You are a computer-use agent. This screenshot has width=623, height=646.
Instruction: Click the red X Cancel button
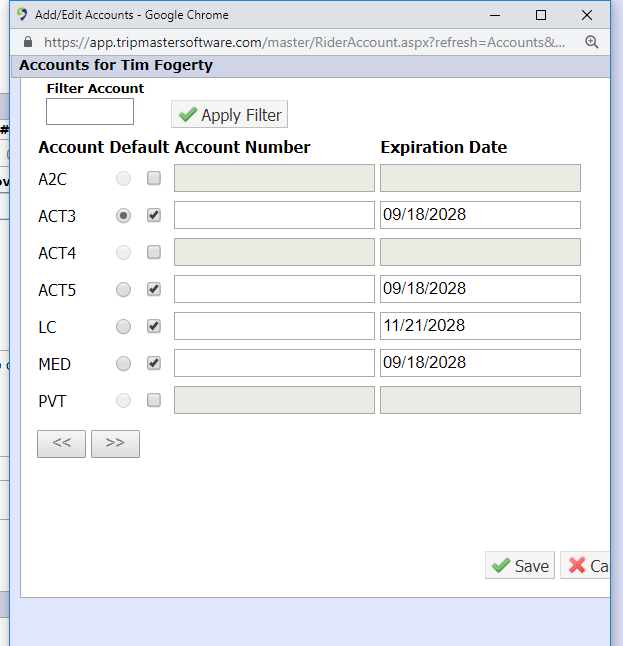[x=585, y=565]
